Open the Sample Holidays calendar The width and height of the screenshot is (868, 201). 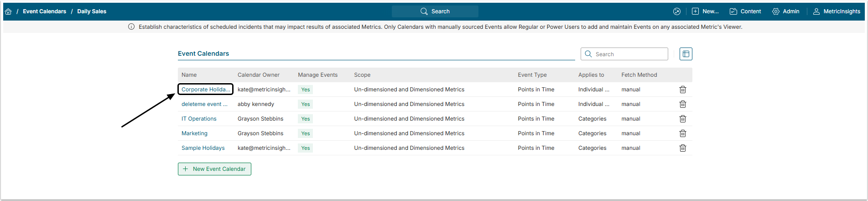(x=203, y=148)
